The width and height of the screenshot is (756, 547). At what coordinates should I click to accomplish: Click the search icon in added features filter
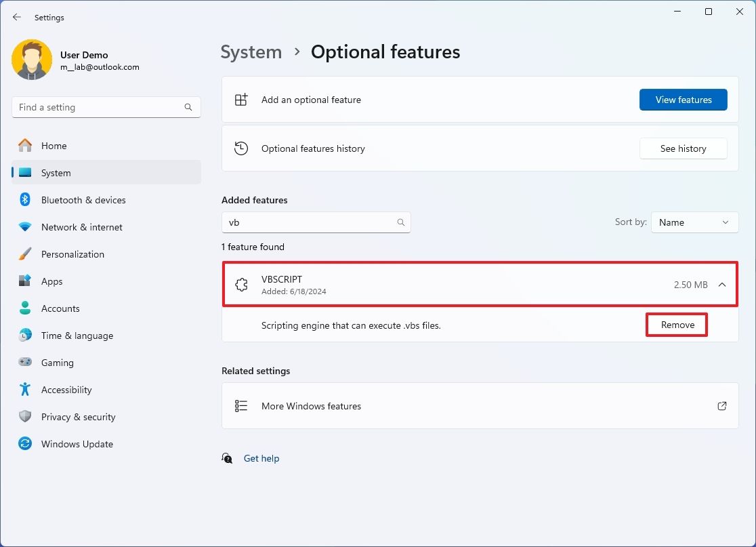pyautogui.click(x=400, y=222)
